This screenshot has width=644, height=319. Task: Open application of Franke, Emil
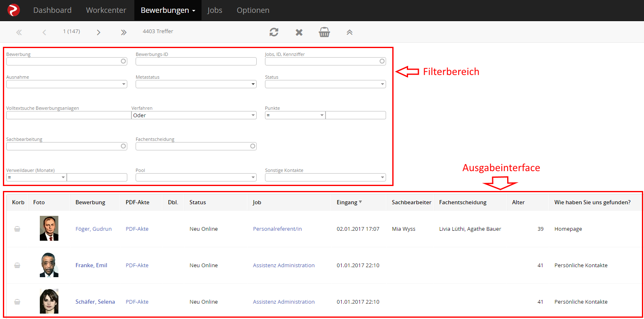(91, 265)
